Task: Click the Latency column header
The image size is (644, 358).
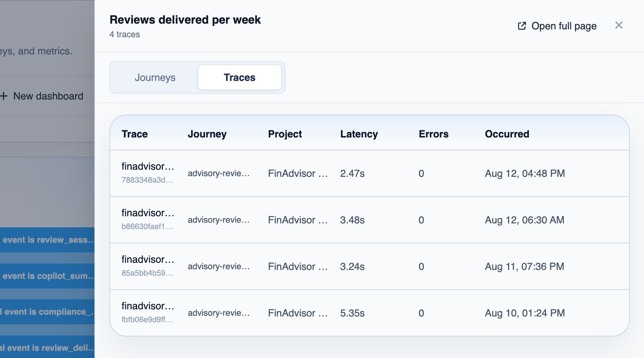Action: (x=359, y=134)
